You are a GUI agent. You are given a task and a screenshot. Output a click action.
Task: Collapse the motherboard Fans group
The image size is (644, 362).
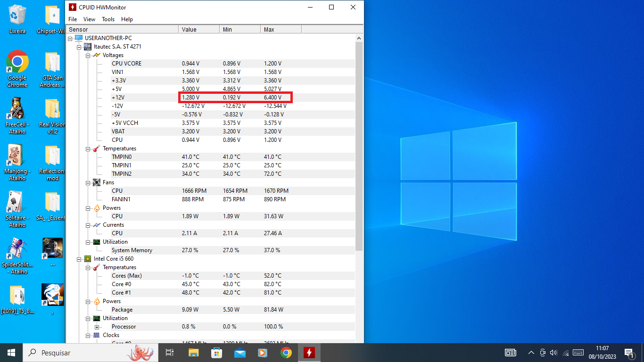(x=88, y=182)
